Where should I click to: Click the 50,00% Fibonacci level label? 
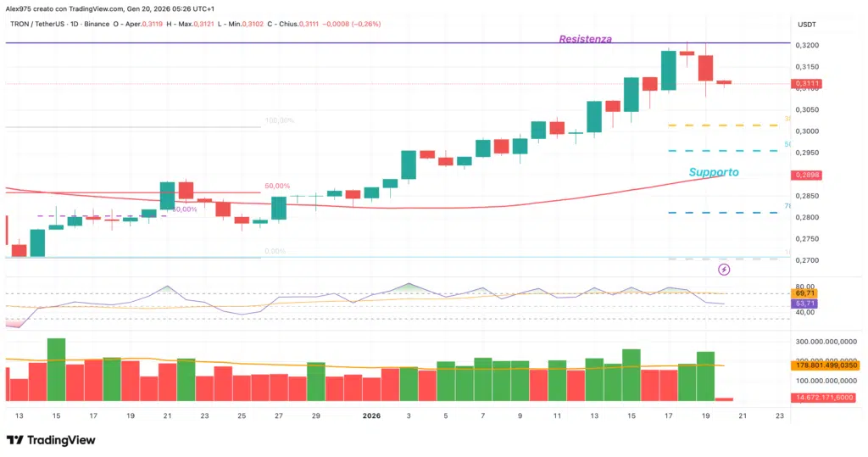277,186
